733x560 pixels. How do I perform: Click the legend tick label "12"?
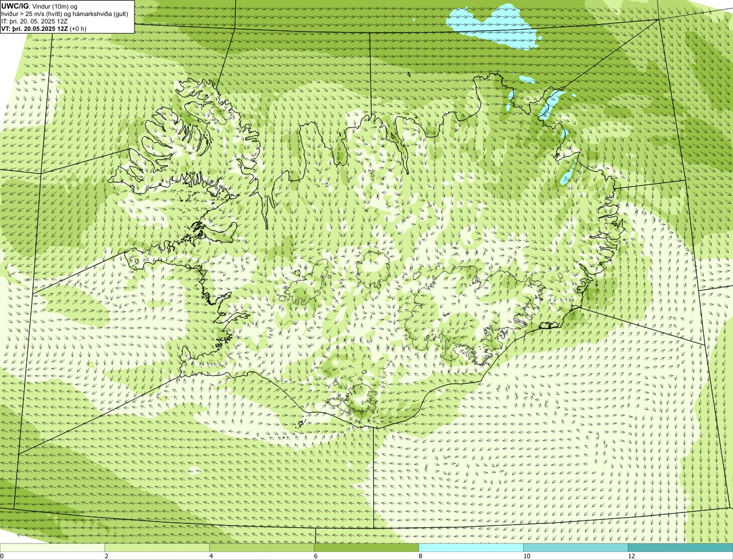tap(631, 556)
